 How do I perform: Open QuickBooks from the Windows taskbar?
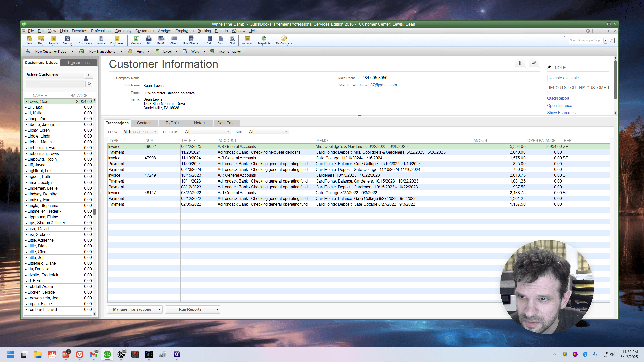(107, 354)
